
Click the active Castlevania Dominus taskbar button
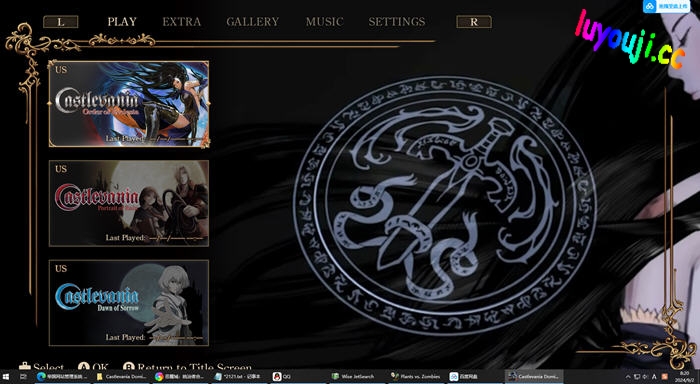point(534,377)
